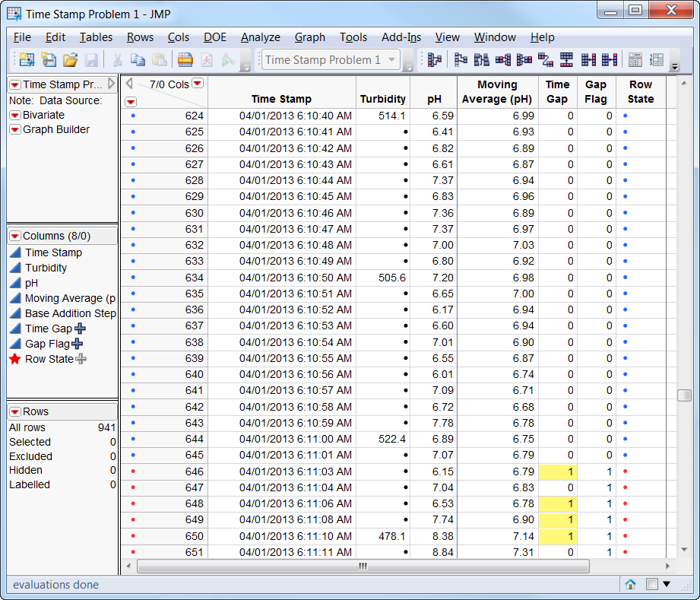Click the first tables-operation icon after the table selector
700x600 pixels.
435,60
